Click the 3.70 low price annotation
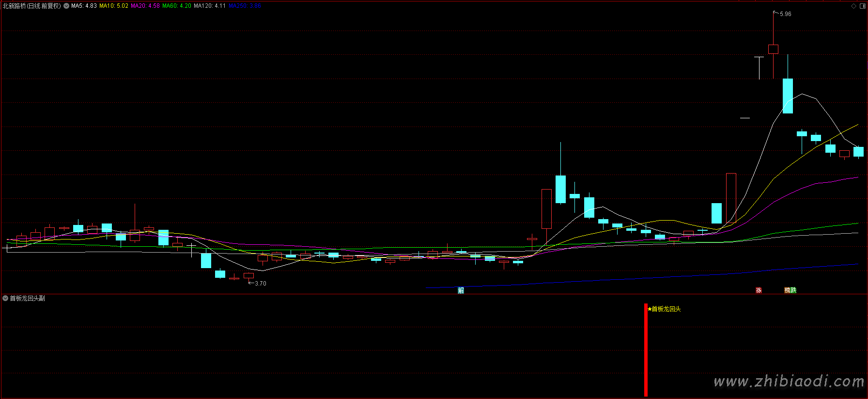Screen dimensions: 868x399 (260, 284)
